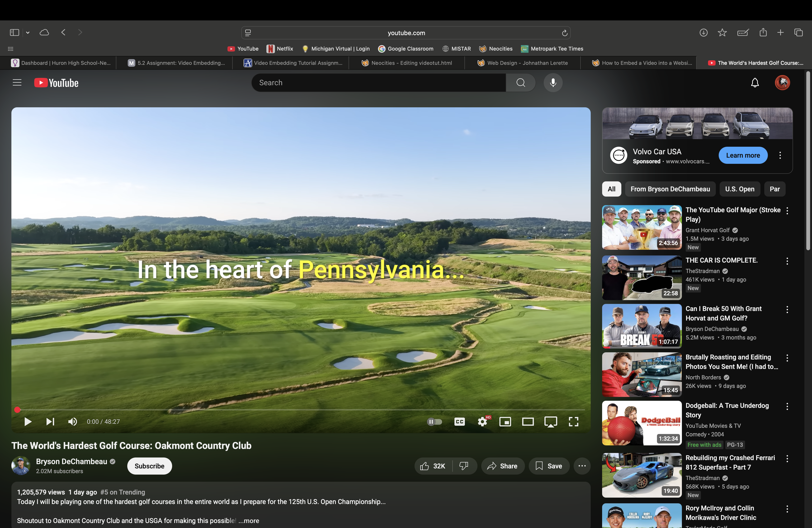
Task: Open options for Rebuilding Crashed Ferrari video
Action: tap(787, 459)
